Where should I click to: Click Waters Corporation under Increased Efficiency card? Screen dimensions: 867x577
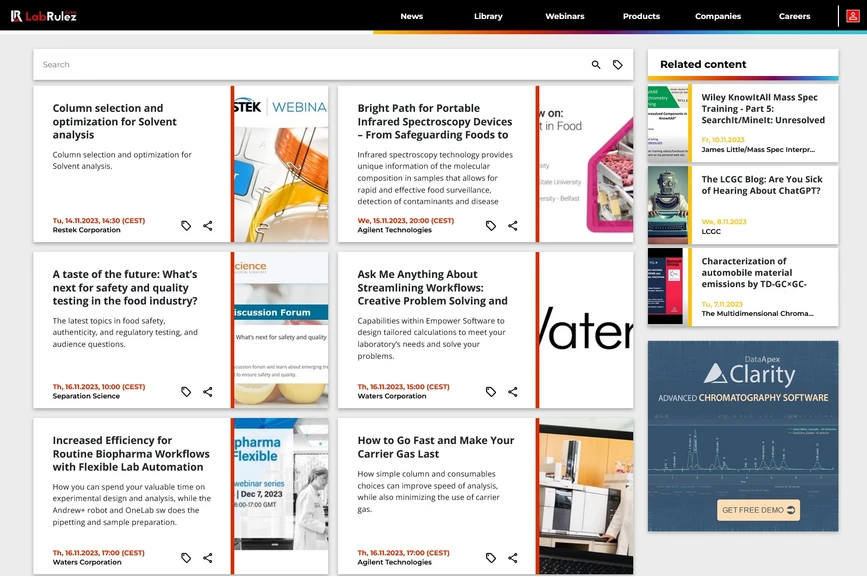87,562
